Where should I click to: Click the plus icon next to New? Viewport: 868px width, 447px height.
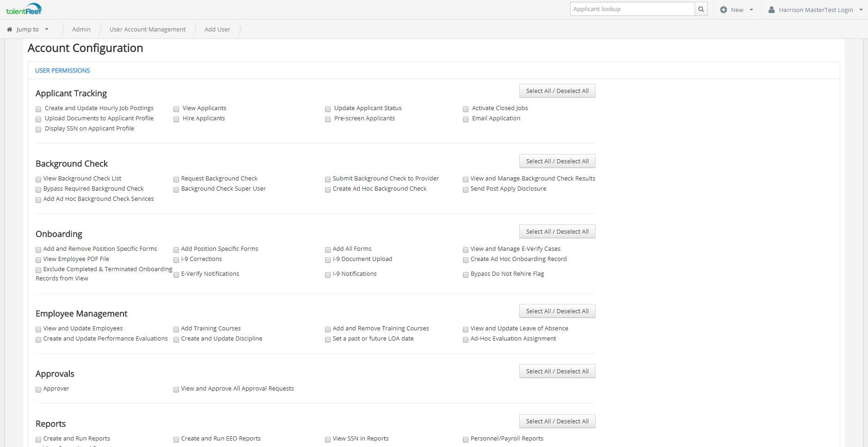pyautogui.click(x=723, y=10)
